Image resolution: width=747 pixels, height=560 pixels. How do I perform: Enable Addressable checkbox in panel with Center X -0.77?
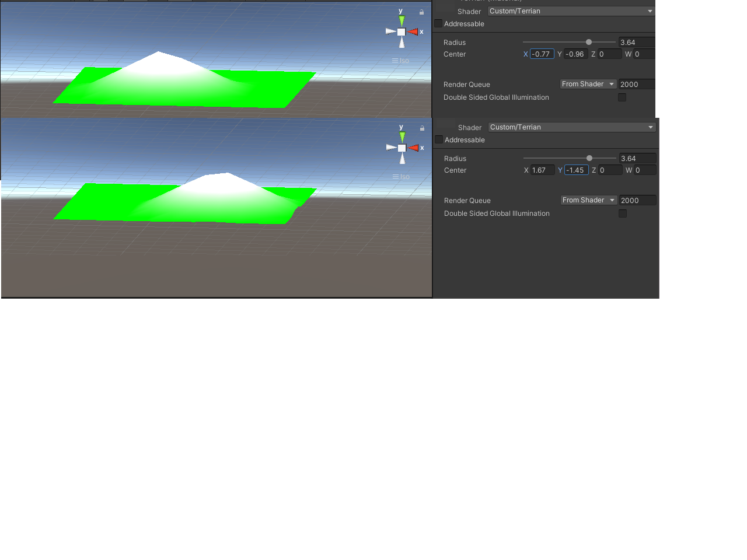point(438,23)
